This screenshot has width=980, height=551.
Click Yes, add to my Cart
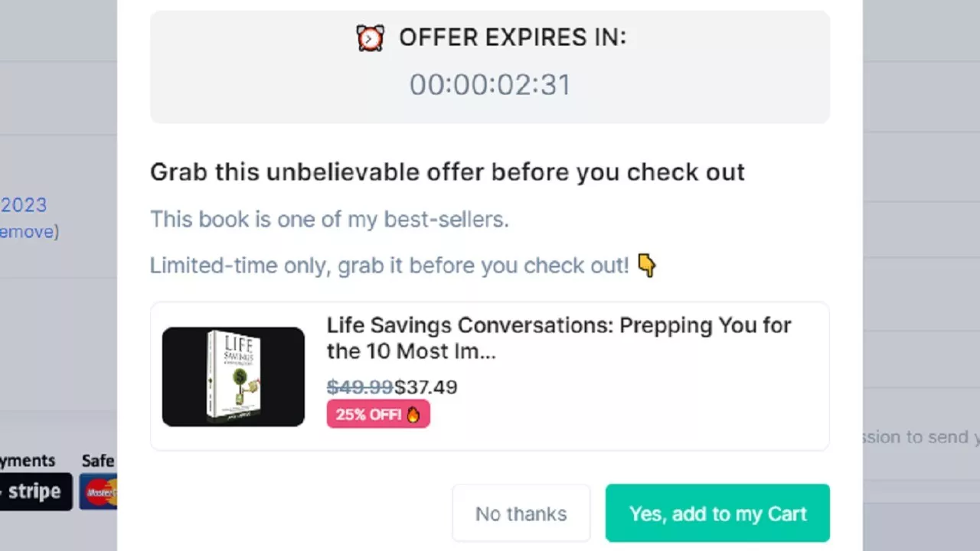click(717, 514)
